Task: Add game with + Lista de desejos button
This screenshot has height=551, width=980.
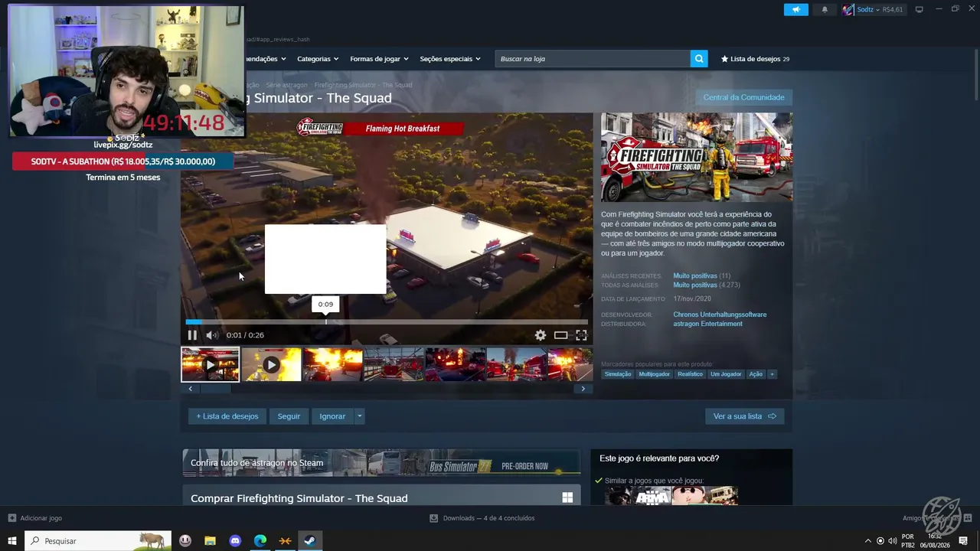Action: (x=227, y=416)
